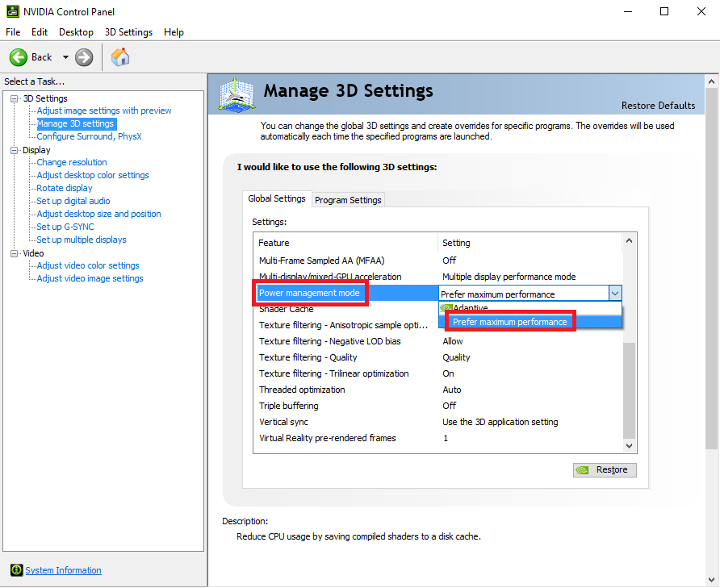Screen dimensions: 720x588
Task: Click the Back button label
Action: (x=41, y=57)
